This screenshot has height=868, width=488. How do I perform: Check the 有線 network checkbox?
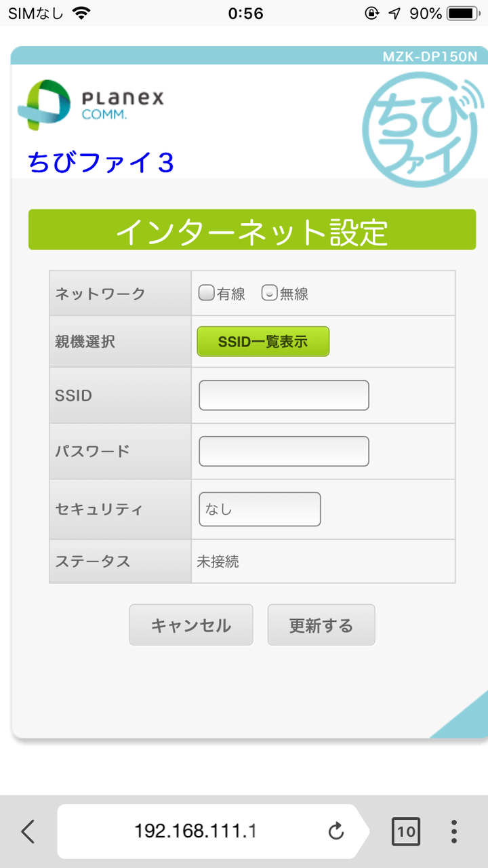click(206, 292)
